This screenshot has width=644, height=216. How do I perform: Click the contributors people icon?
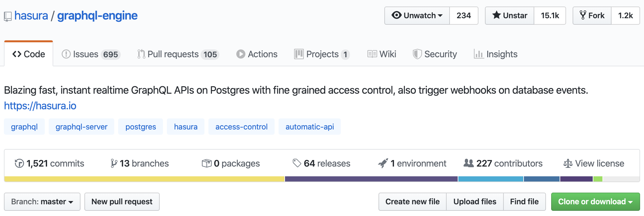tap(468, 163)
